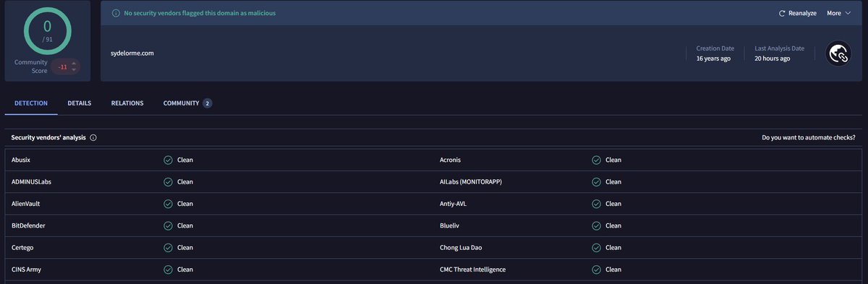Downvote the community score arrow
This screenshot has height=284, width=868.
[x=73, y=70]
